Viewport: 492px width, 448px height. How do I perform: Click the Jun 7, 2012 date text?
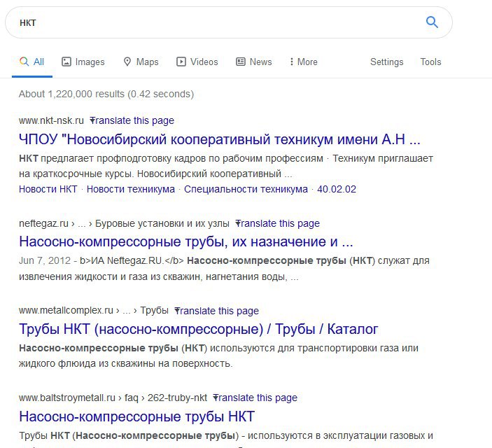[45, 260]
